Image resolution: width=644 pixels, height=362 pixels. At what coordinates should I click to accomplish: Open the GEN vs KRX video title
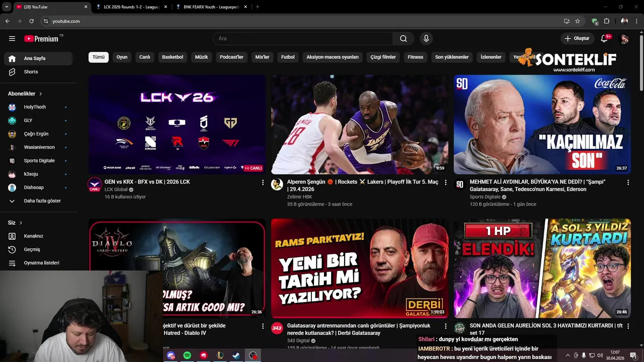(x=147, y=182)
